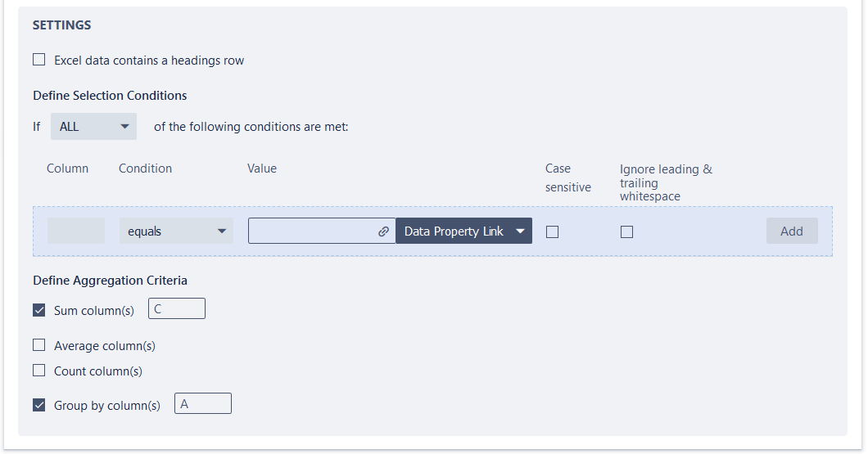Check the Count column(s) option

pos(39,371)
